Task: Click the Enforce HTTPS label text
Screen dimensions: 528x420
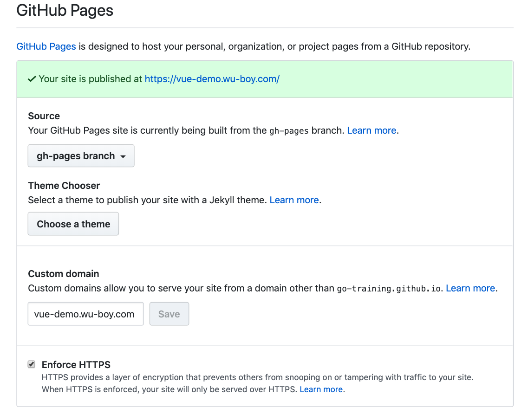Action: [76, 365]
